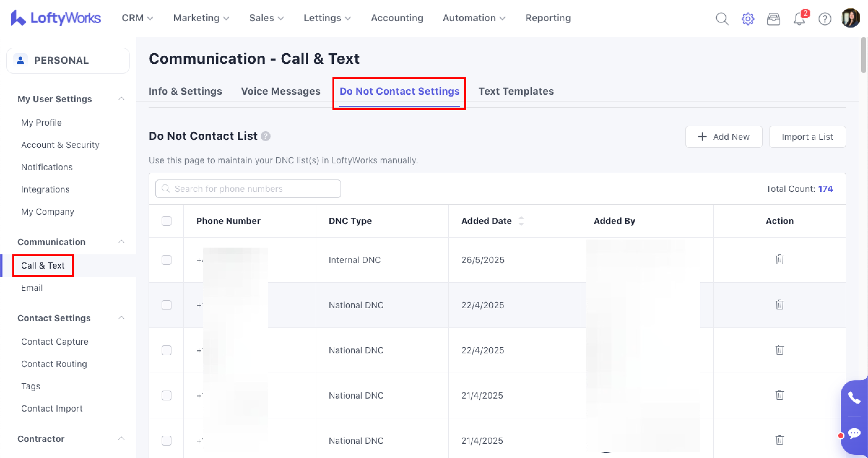
Task: Open the floating phone dialer icon
Action: coord(854,398)
